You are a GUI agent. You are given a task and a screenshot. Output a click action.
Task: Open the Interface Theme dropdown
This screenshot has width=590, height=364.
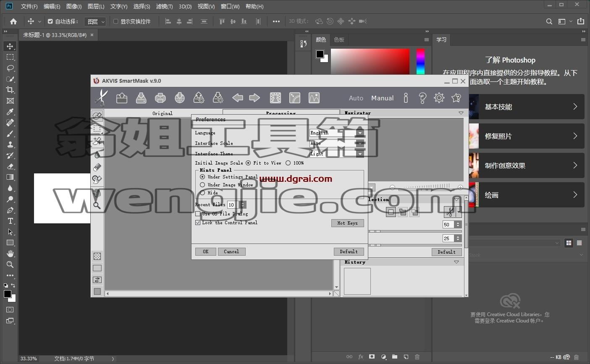337,154
